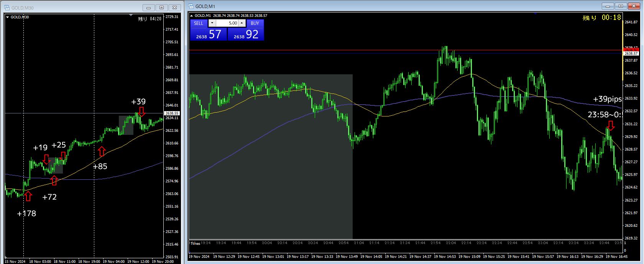Select the red down arrow under +39
This screenshot has height=264, width=644.
pos(142,112)
